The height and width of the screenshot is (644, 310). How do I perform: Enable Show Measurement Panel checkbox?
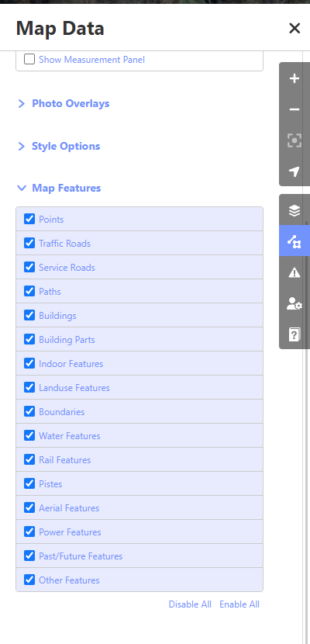point(29,60)
